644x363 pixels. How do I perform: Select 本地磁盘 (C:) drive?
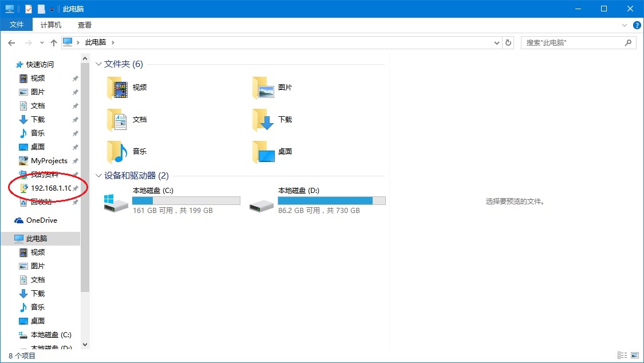(x=172, y=200)
